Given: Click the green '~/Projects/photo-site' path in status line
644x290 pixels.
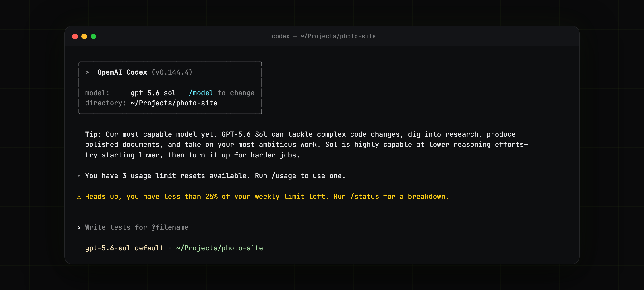Looking at the screenshot, I should point(219,248).
